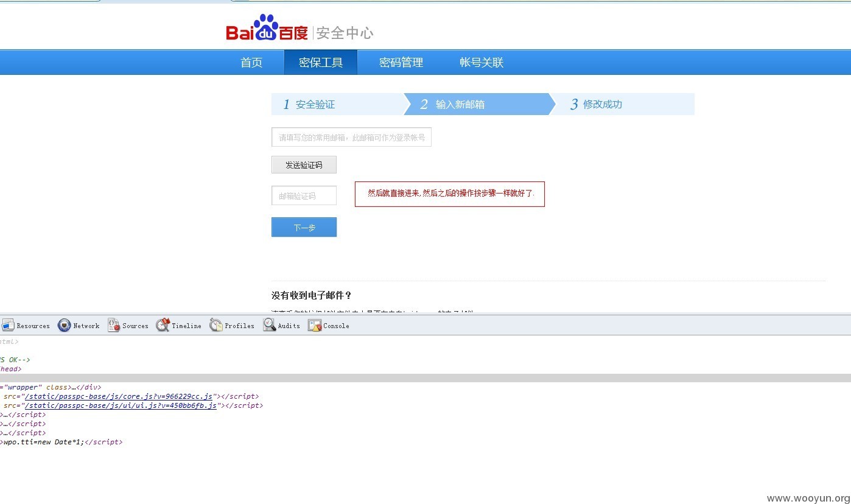Expand the wrapper div element

click(x=51, y=387)
